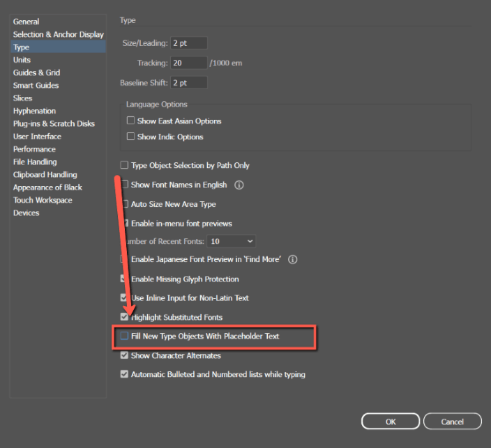Click info icon beside Japanese Font Preview option
Viewport: 491px width, 448px height.
point(292,259)
